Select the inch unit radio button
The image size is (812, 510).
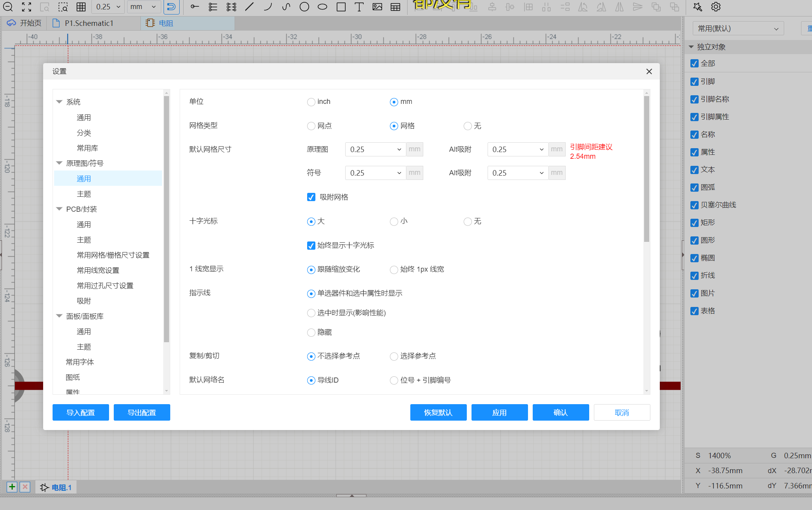click(311, 102)
